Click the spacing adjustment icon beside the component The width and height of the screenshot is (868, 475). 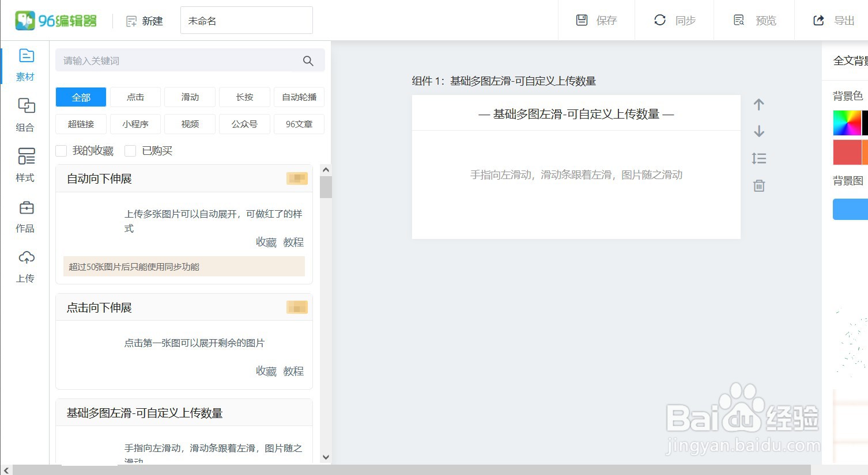[x=758, y=158]
